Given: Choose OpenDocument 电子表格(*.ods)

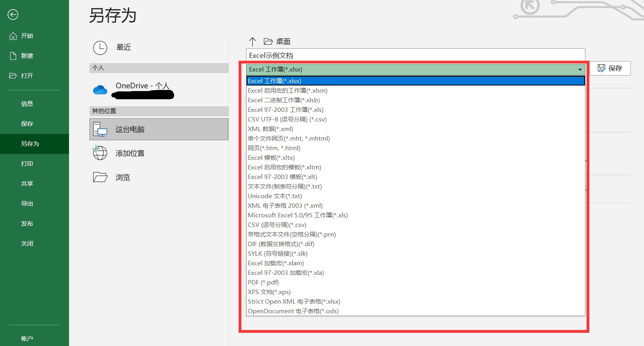Looking at the screenshot, I should [415, 311].
